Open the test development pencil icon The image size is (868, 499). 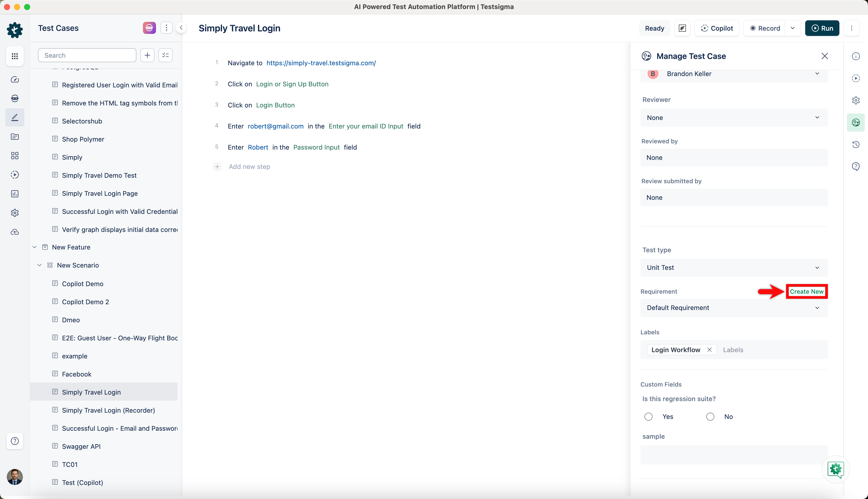(x=15, y=117)
